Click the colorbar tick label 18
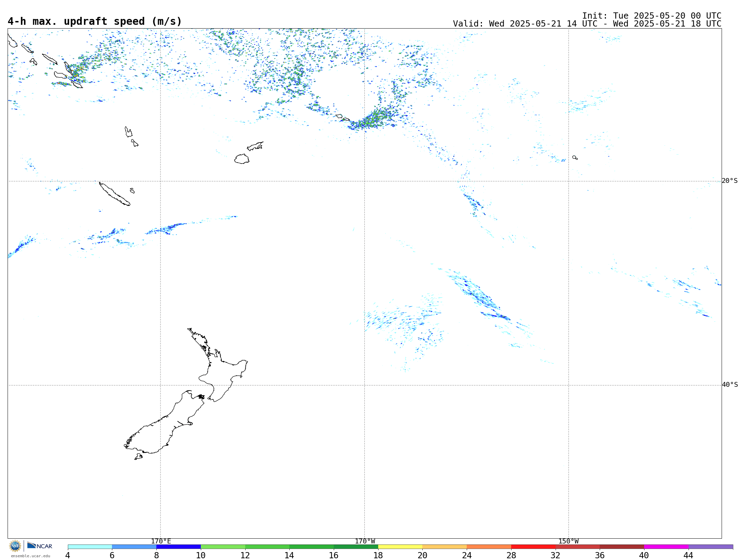Image resolution: width=744 pixels, height=560 pixels. [378, 555]
